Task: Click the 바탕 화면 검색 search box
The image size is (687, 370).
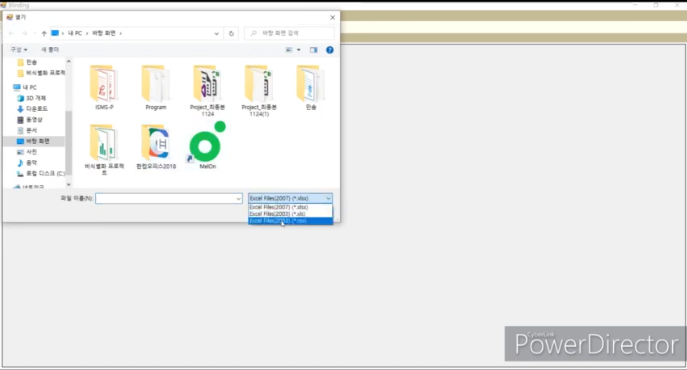Action: point(289,33)
